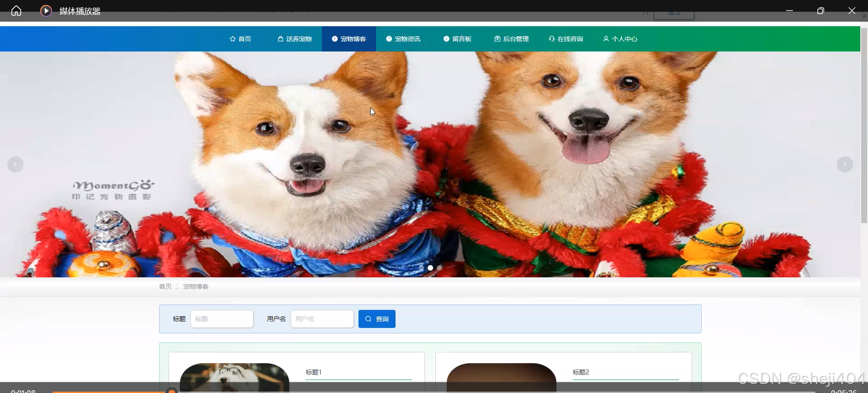The image size is (868, 393).
Task: Click the 首页 breadcrumb link
Action: coord(165,286)
